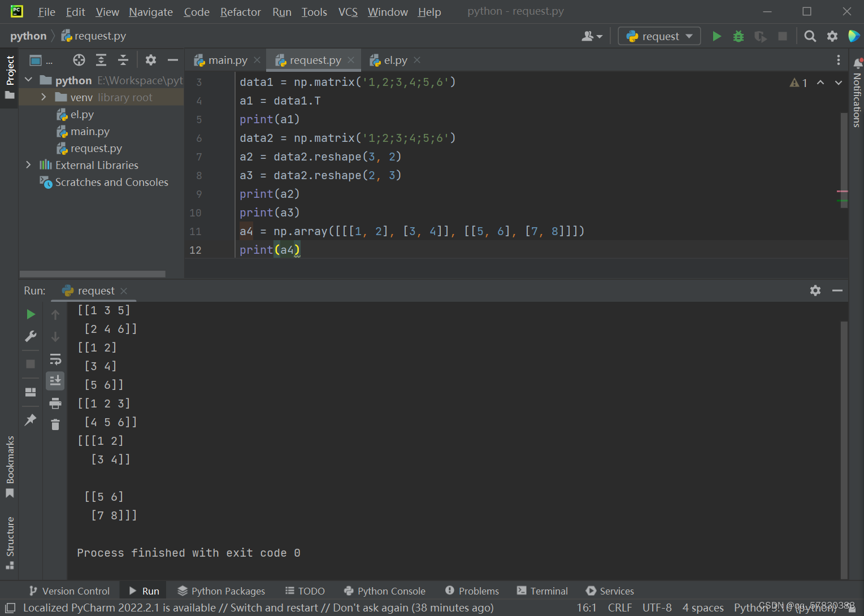Toggle soft-wrap in Run console
864x616 pixels.
point(55,359)
